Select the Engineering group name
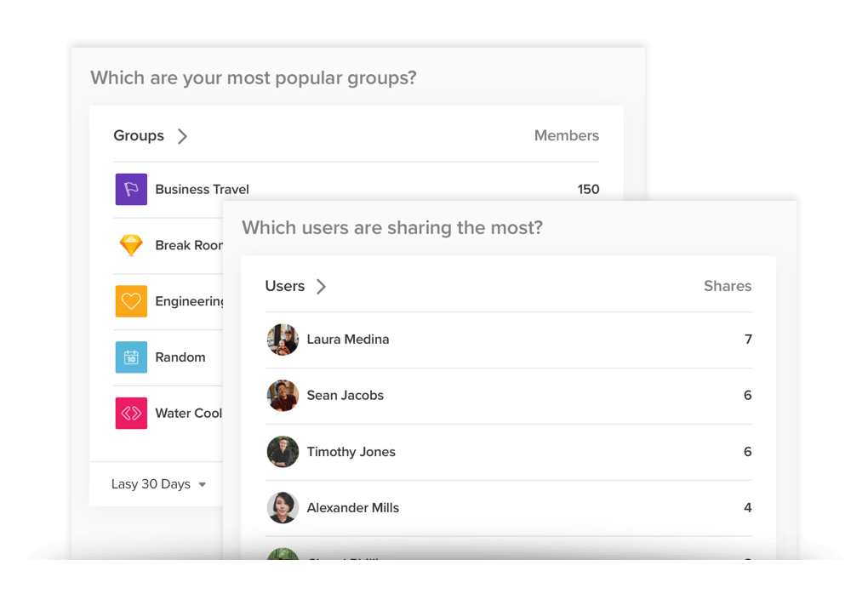868x611 pixels. click(x=189, y=301)
